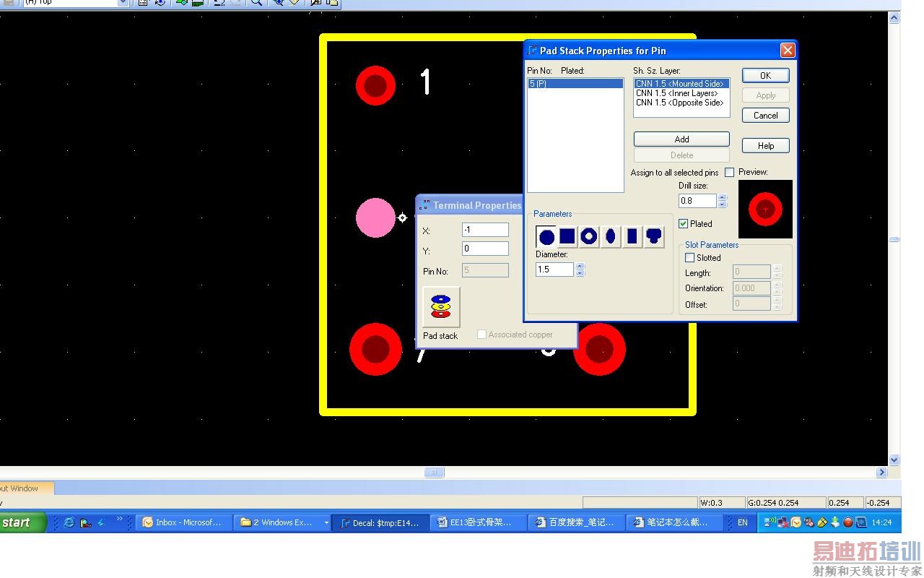Switch to Inbox - Microsoft taskbar button

184,522
